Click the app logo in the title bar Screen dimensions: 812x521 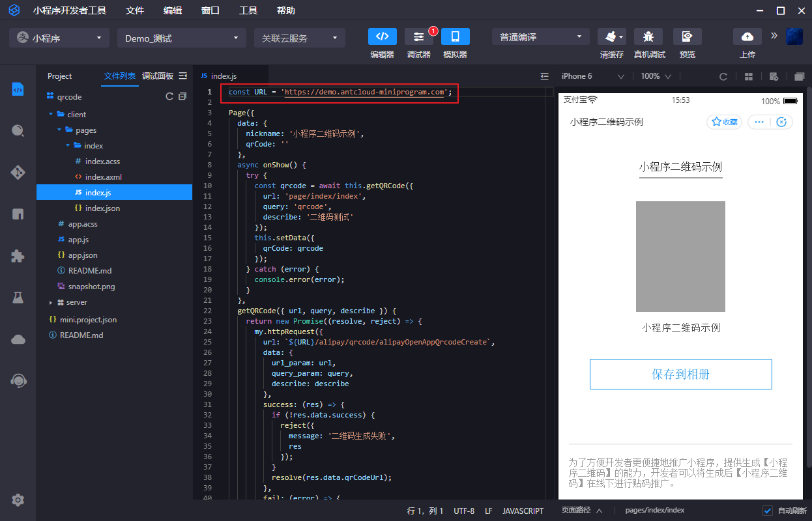coord(14,10)
